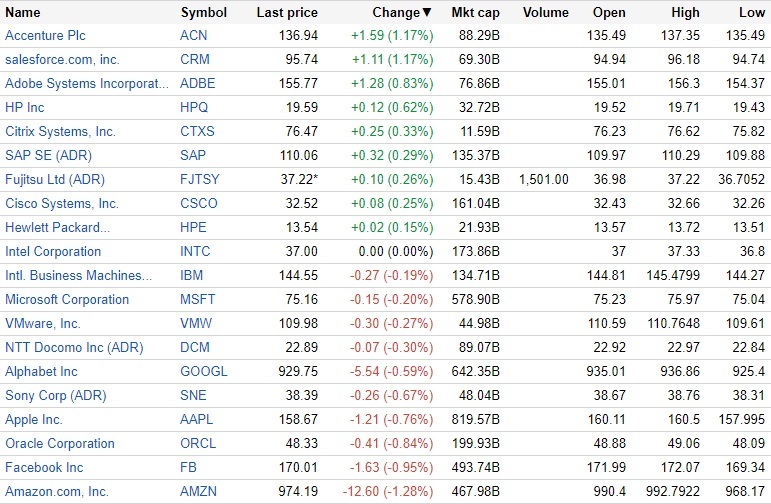Sort by Volume column header
This screenshot has height=504, width=771.
pyautogui.click(x=545, y=13)
